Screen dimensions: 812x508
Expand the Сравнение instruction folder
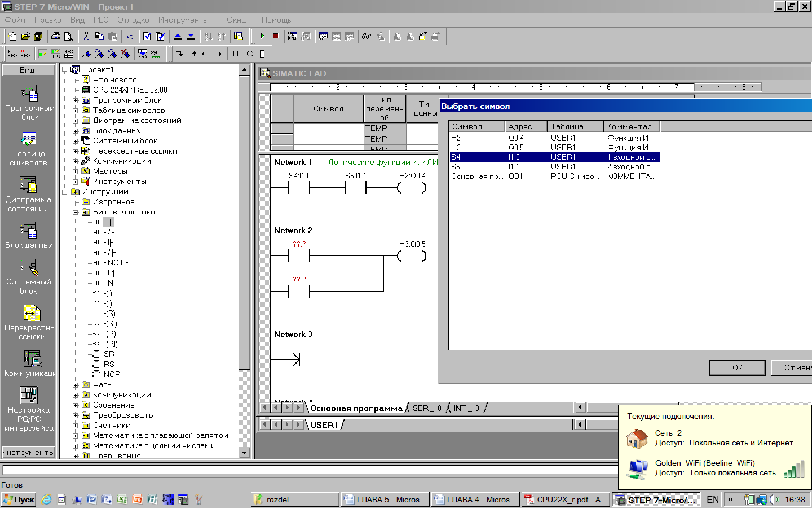click(x=75, y=405)
